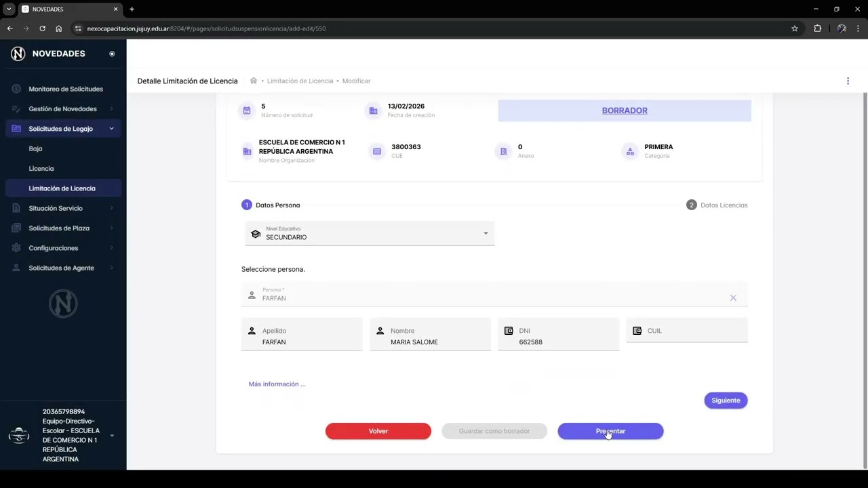The image size is (868, 488).
Task: Click the page vertical scrollbar
Action: coord(865,281)
